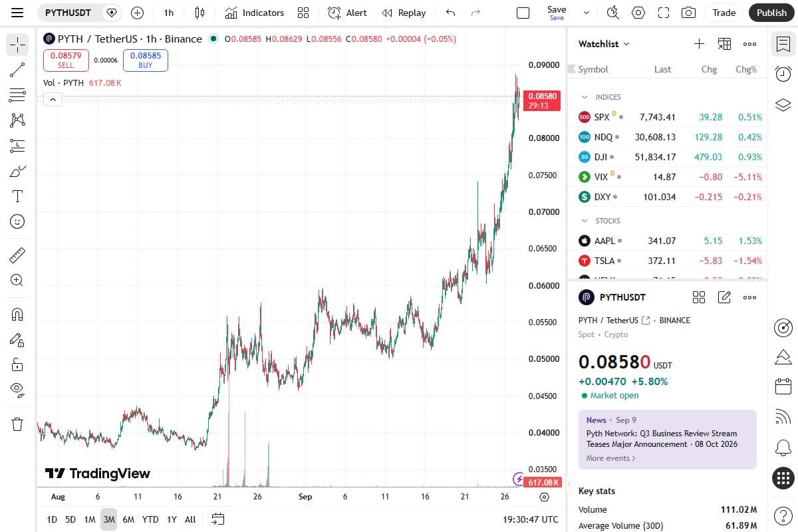
Task: Select the Text annotation tool
Action: tap(17, 196)
